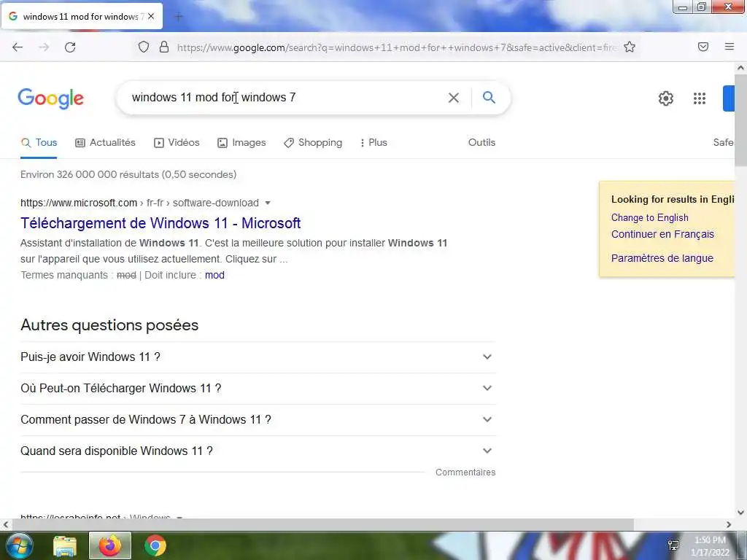This screenshot has width=747, height=560.
Task: Click the scroll down arrow
Action: 740,513
